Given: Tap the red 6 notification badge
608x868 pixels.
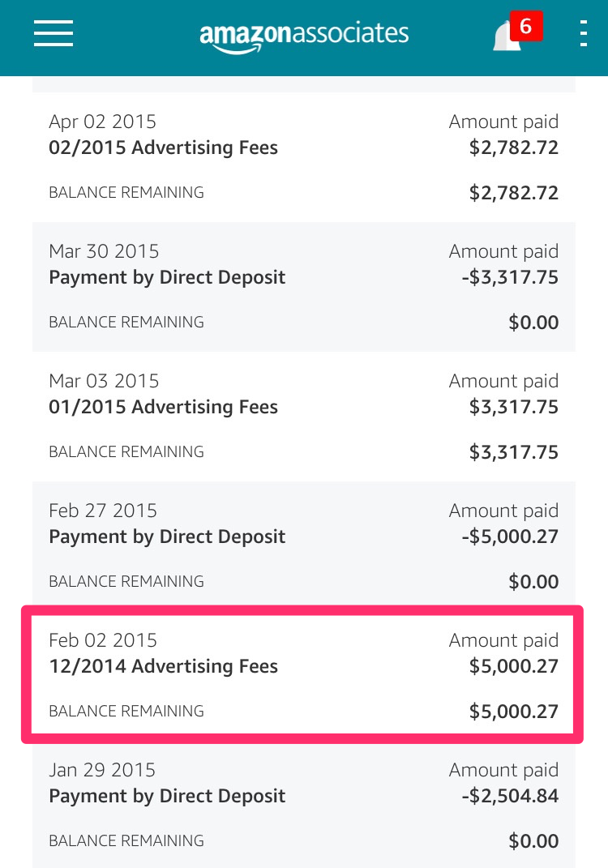Looking at the screenshot, I should point(526,25).
